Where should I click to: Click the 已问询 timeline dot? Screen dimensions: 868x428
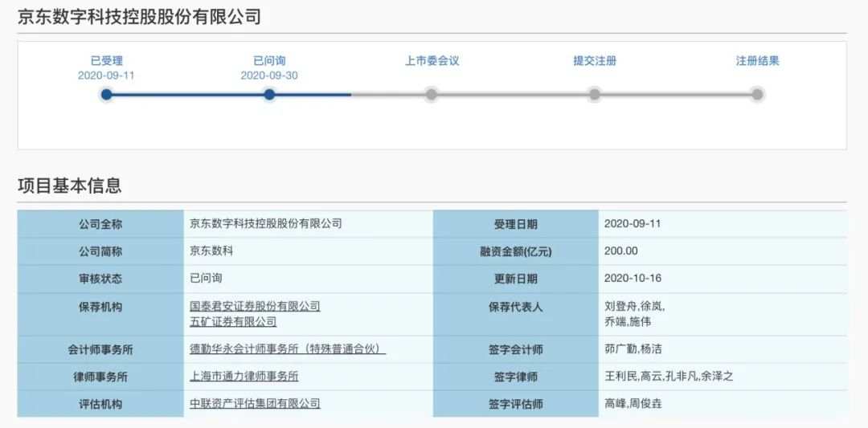(x=269, y=95)
